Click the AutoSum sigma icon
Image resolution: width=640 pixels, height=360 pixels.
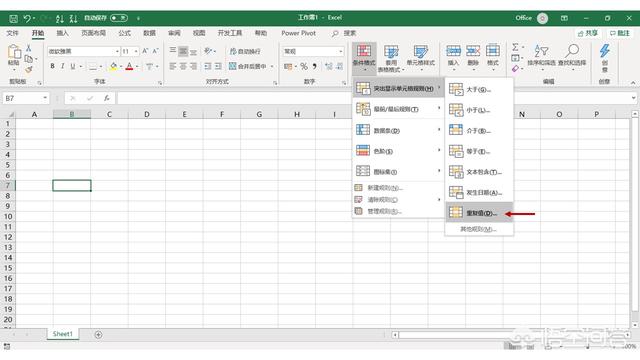coord(516,47)
